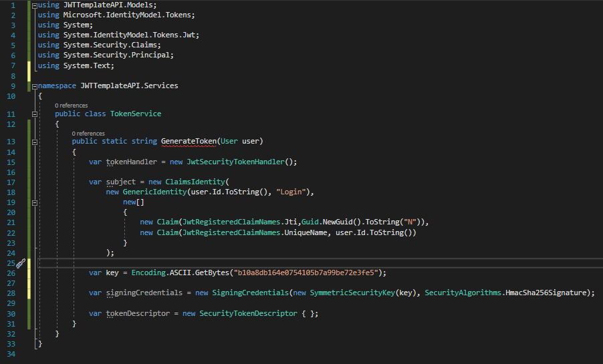
Task: Click System.IdentityModel.Tokens.Jwt using directive
Action: click(129, 35)
